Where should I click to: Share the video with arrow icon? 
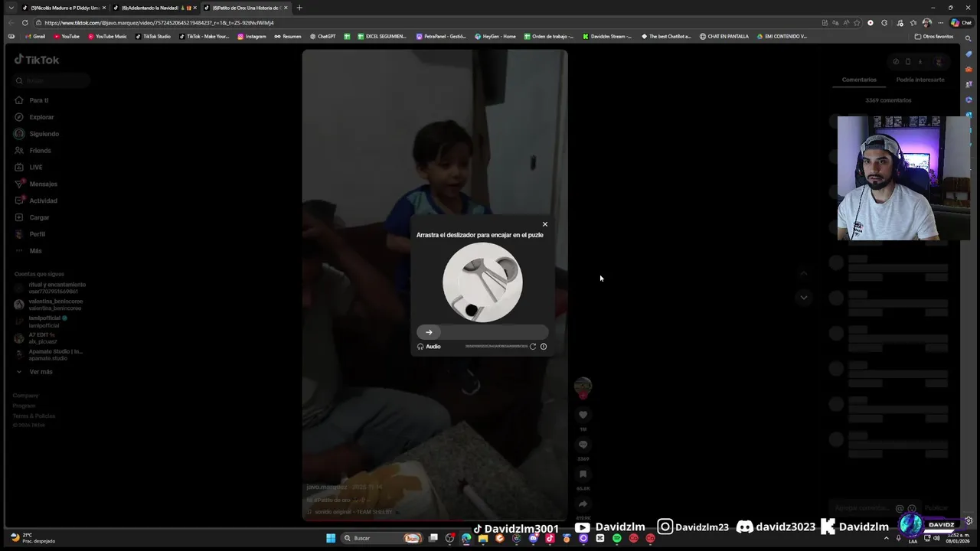pyautogui.click(x=583, y=504)
